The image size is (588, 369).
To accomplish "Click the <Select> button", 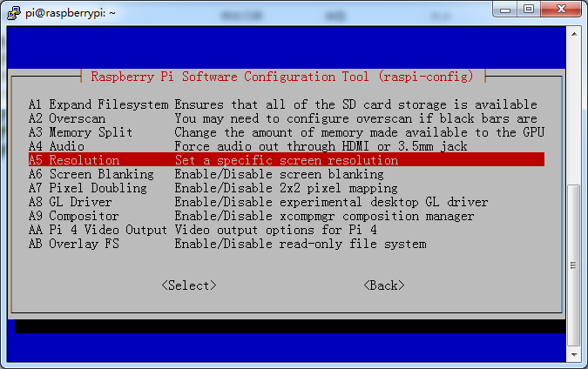I will (189, 285).
